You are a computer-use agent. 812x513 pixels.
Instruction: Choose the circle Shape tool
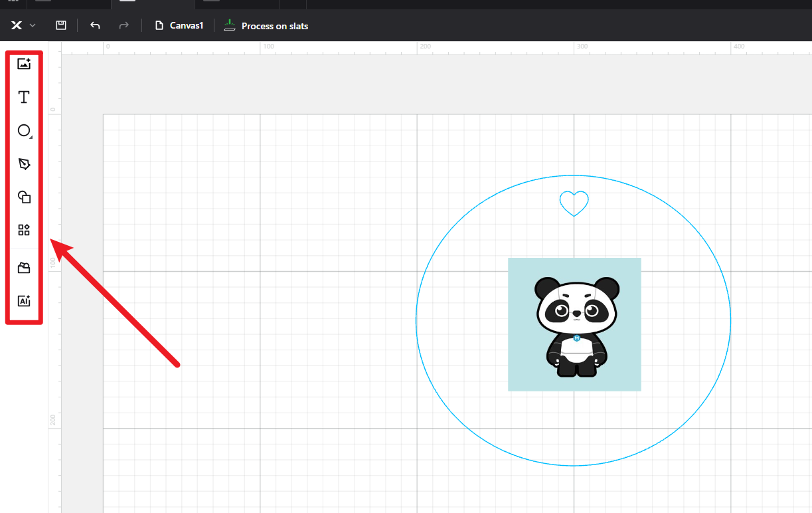click(24, 131)
